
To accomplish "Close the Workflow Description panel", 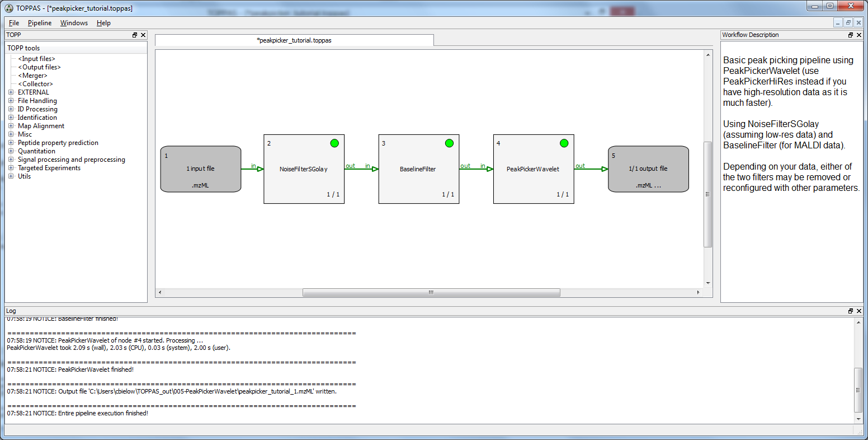I will (x=859, y=35).
